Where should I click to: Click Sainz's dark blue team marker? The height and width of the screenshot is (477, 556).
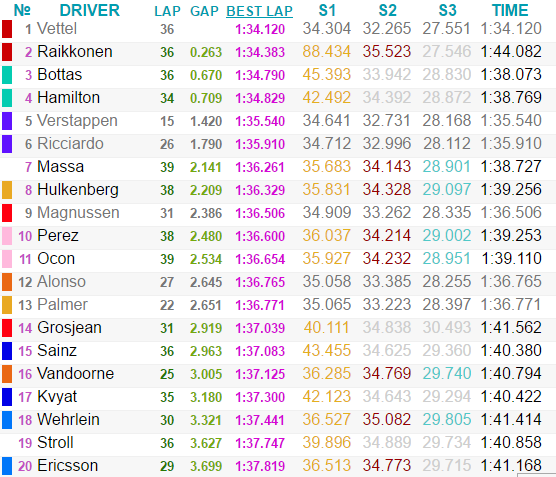point(7,351)
